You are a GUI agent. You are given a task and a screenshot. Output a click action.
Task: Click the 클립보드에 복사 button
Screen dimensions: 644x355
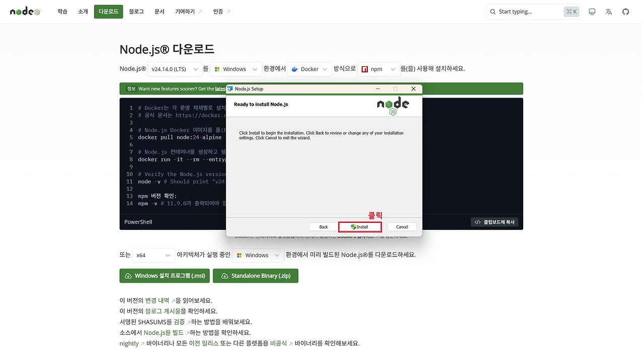tap(495, 222)
